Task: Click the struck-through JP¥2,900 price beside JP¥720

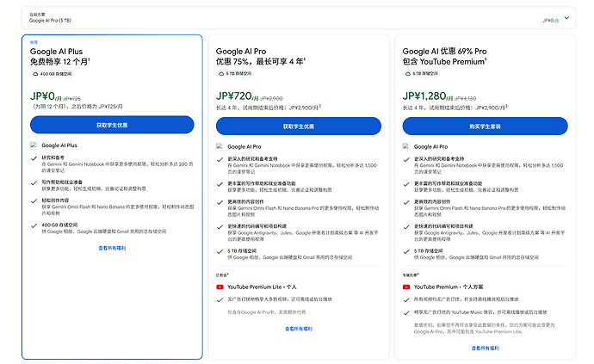Action: coord(271,98)
